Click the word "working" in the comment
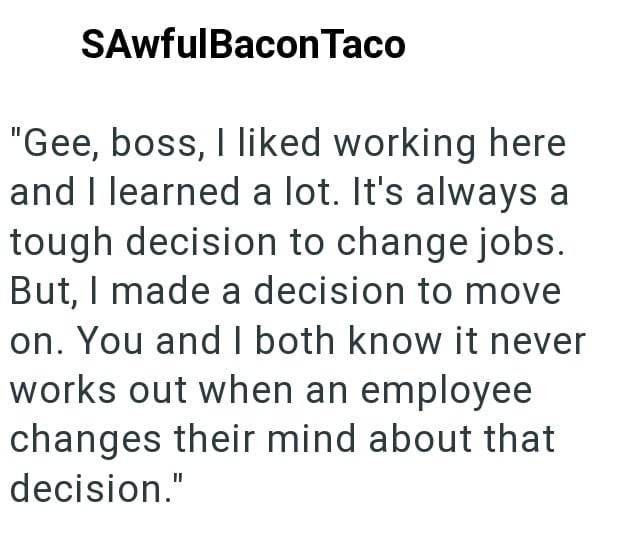 pyautogui.click(x=404, y=145)
